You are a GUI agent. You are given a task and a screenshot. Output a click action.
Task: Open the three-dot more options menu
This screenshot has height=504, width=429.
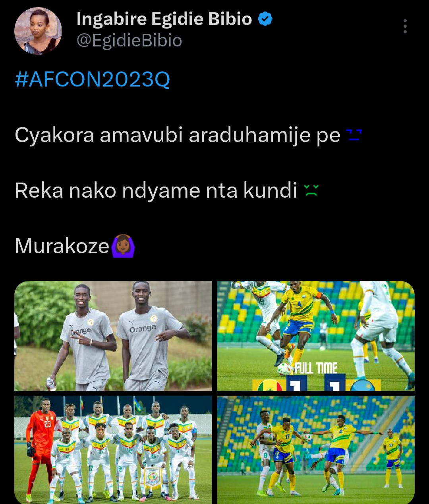(405, 26)
